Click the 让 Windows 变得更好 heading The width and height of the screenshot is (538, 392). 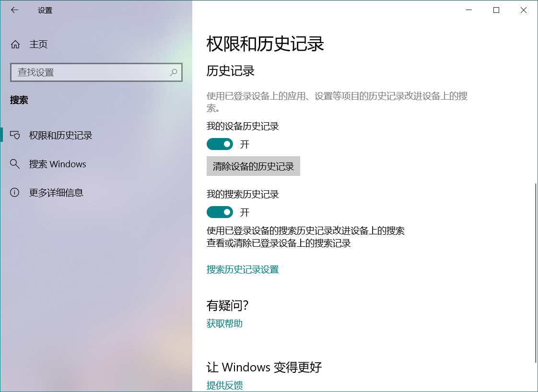pyautogui.click(x=264, y=367)
